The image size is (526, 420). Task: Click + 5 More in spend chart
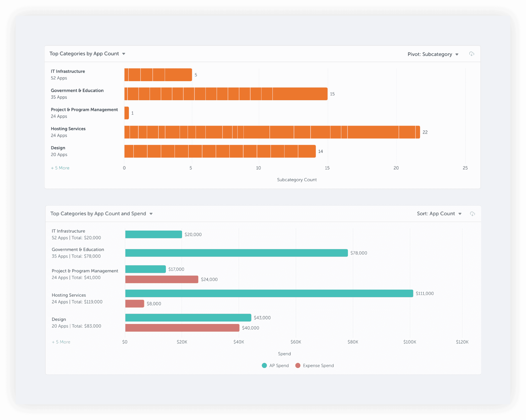pyautogui.click(x=61, y=342)
